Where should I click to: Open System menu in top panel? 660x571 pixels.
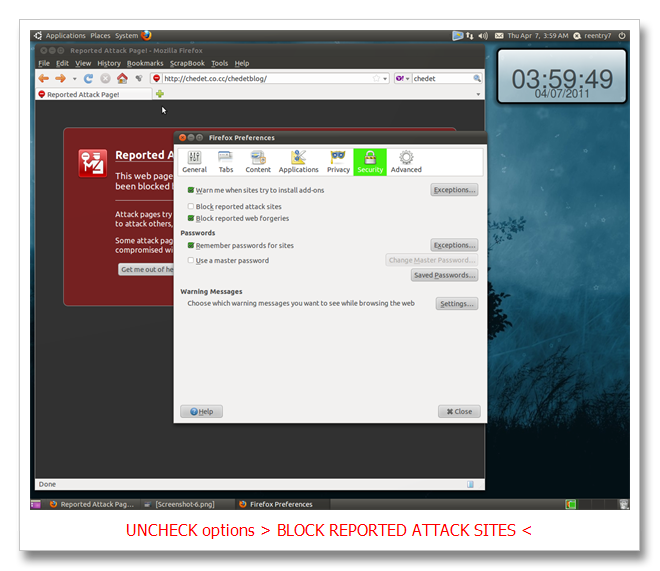coord(126,36)
